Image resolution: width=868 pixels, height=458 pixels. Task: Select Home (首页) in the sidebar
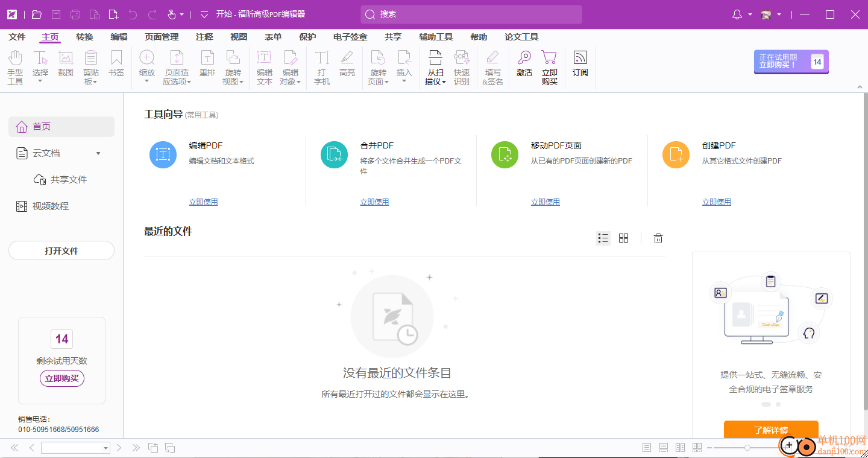point(61,127)
